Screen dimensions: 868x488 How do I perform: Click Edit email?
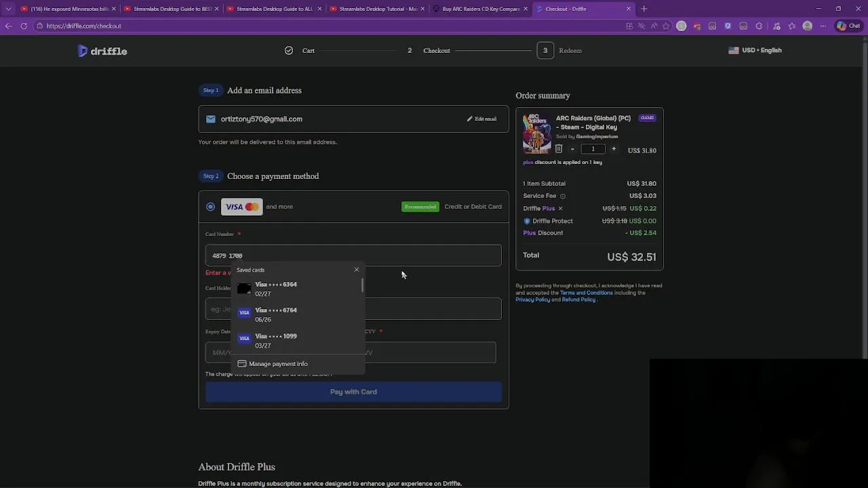[x=481, y=119]
